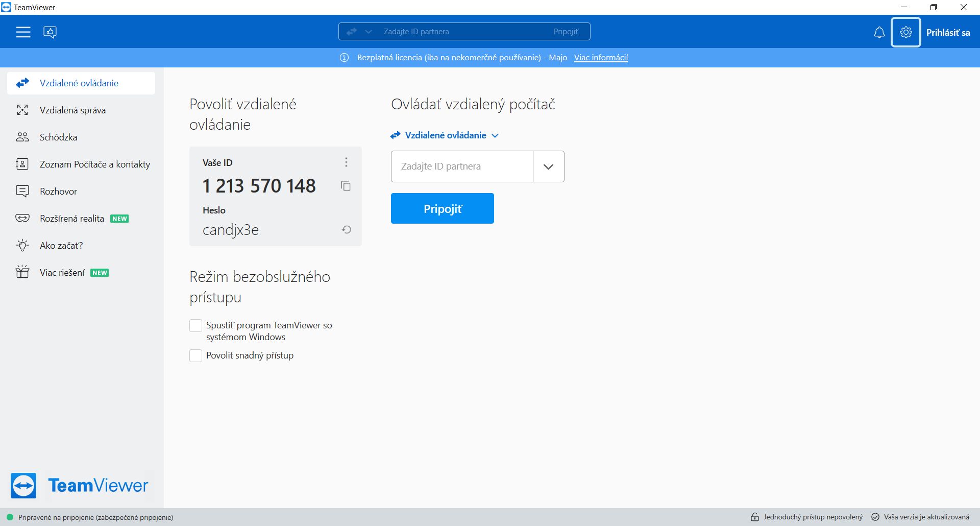The image size is (980, 526).
Task: Open the three-dot menu of the Vaše ID card
Action: click(x=346, y=162)
